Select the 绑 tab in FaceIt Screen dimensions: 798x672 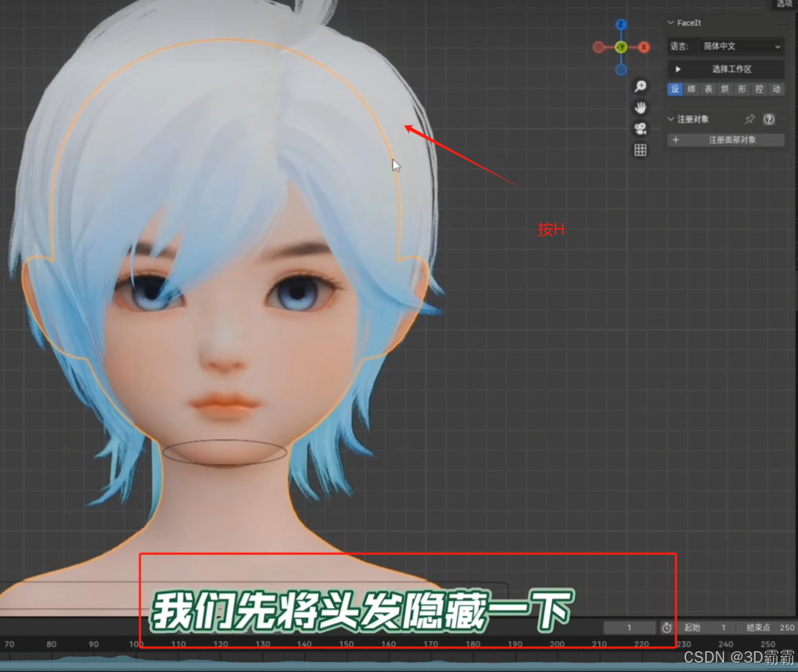tap(692, 90)
